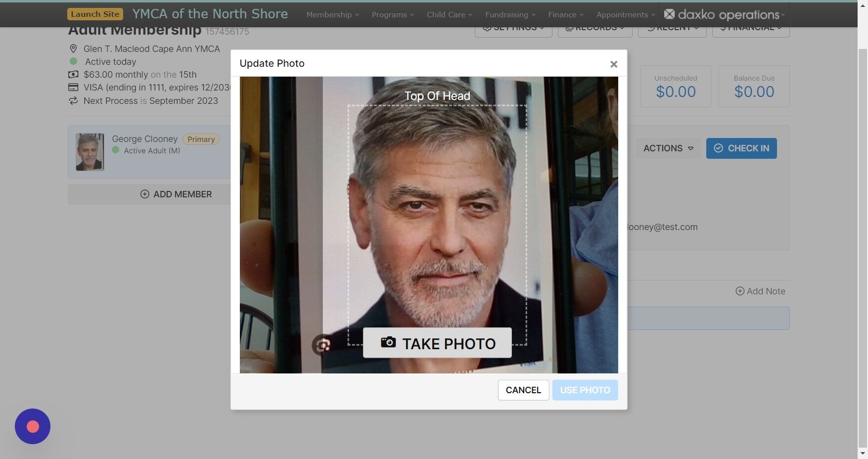Screen dimensions: 868x459
Task: Cancel the Update Photo dialog
Action: 523,390
